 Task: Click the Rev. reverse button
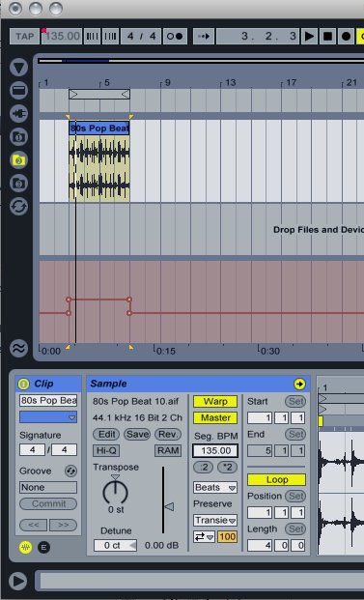coord(167,434)
